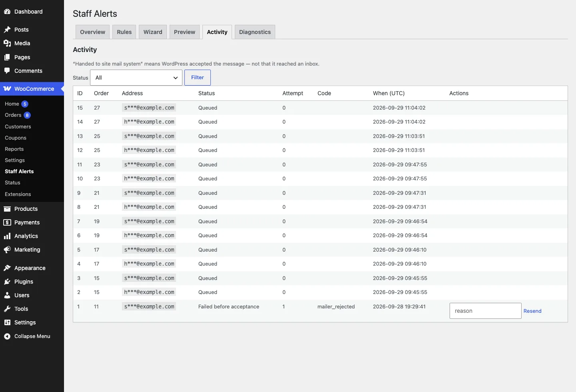
Task: Click the Tools wrench icon
Action: pos(7,309)
